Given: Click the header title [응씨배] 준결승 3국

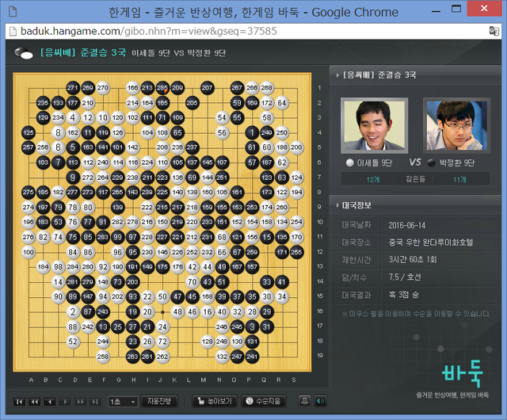Looking at the screenshot, I should pyautogui.click(x=83, y=52).
